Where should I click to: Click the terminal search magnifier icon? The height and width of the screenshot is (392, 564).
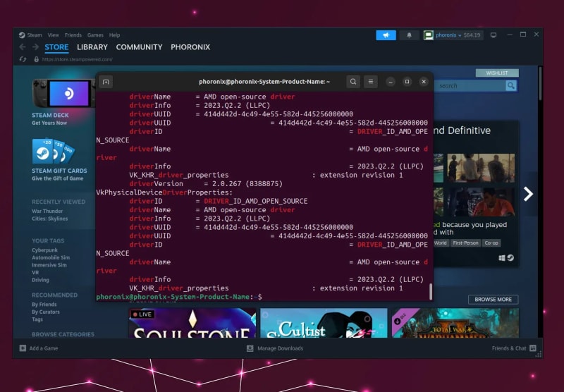tap(353, 82)
